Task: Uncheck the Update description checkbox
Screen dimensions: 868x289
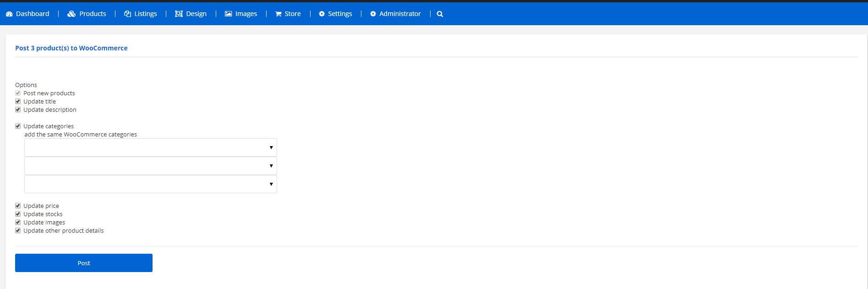Action: click(18, 109)
